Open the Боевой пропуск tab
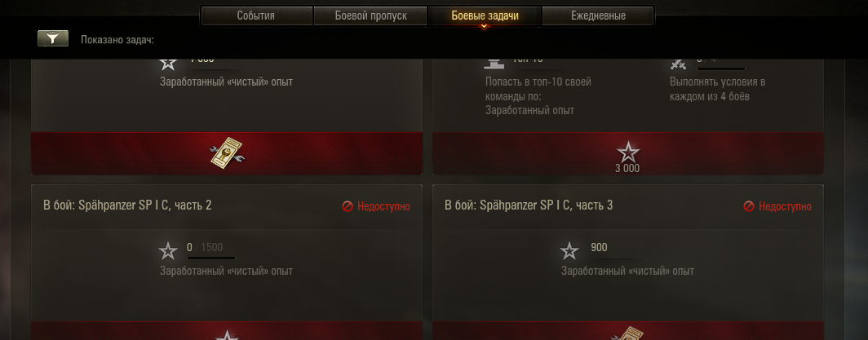 coord(370,15)
